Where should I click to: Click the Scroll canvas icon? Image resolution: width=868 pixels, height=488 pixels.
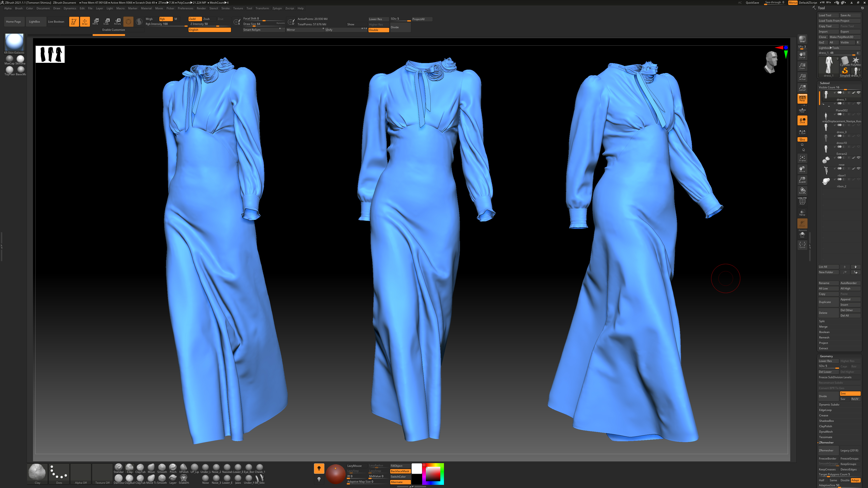pyautogui.click(x=802, y=55)
